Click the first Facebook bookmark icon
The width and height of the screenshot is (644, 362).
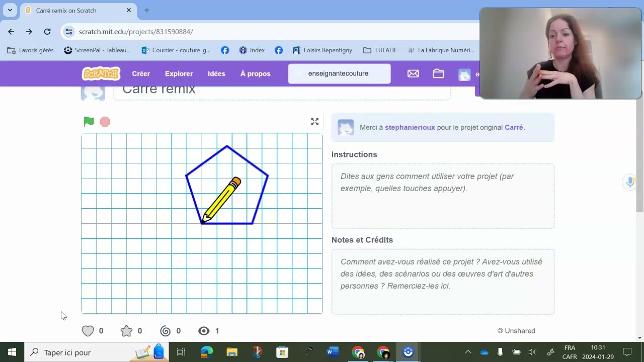click(225, 50)
